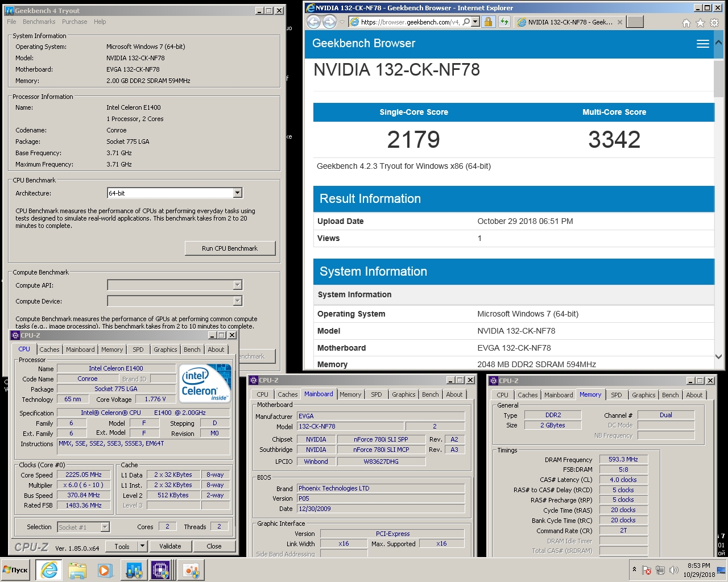The height and width of the screenshot is (582, 728).
Task: Open Windows Explorer folder in taskbar
Action: coord(77,570)
